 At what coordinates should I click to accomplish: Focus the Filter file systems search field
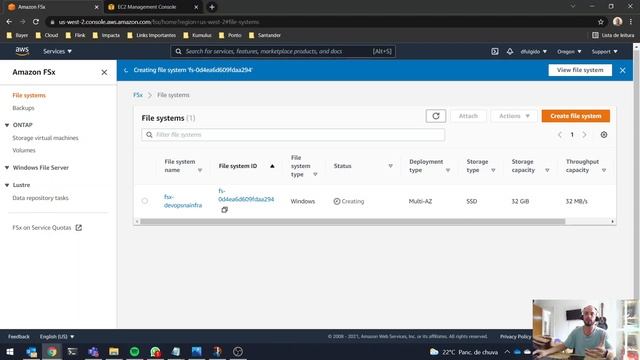[x=293, y=135]
